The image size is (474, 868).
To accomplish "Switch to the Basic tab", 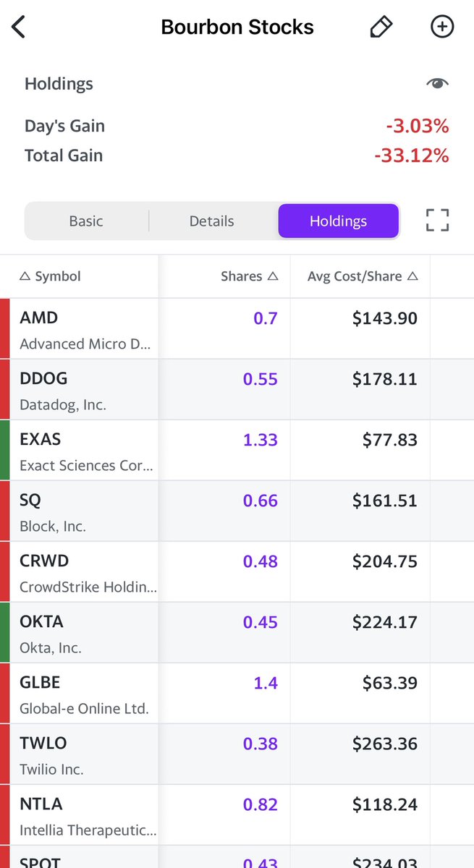I will [x=86, y=221].
